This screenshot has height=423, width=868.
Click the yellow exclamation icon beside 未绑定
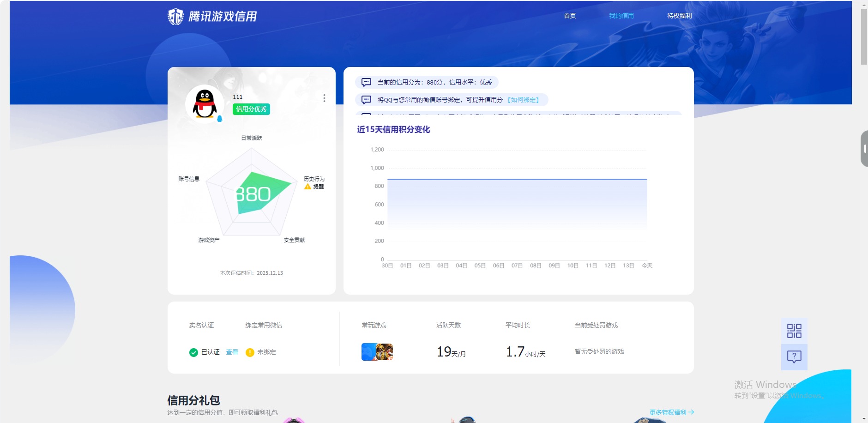click(x=250, y=351)
